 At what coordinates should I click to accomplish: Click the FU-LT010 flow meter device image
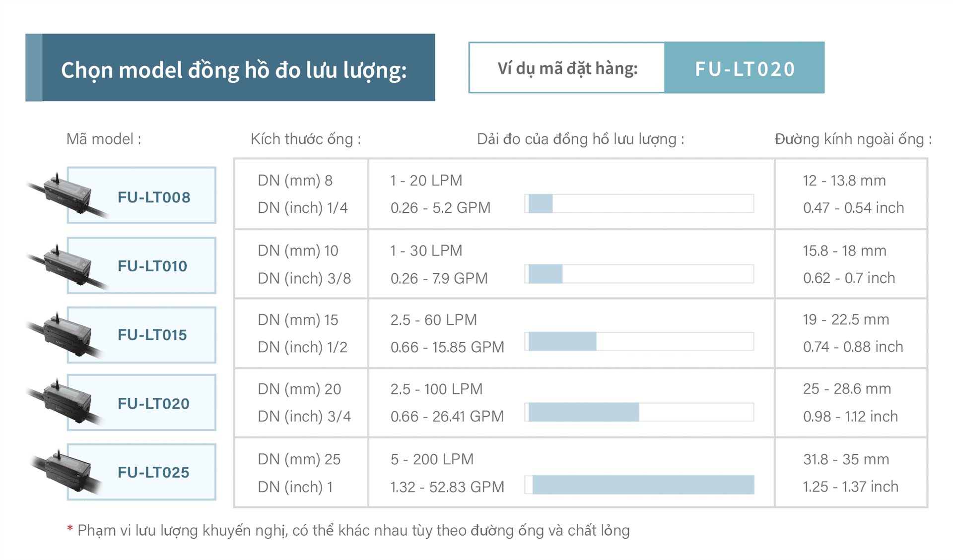[x=64, y=264]
